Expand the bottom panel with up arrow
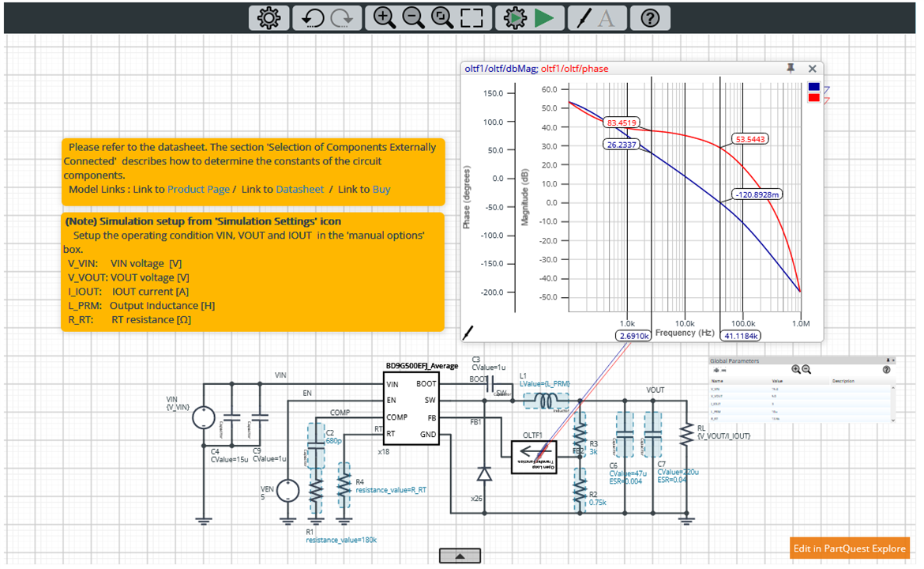The height and width of the screenshot is (569, 924). click(x=460, y=556)
